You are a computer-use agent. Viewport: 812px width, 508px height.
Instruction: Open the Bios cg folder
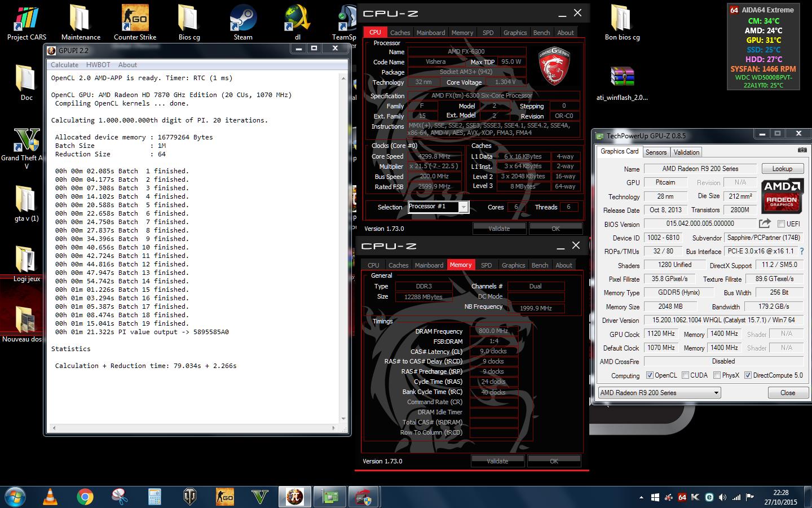coord(189,23)
